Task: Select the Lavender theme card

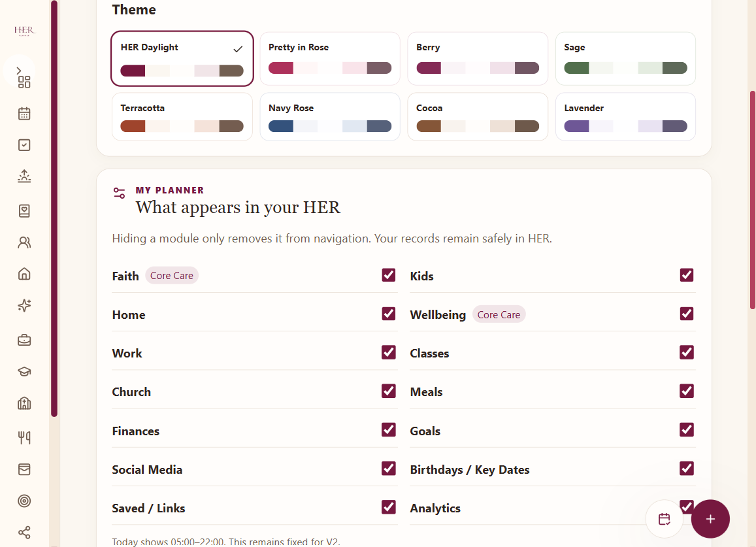Action: (x=625, y=117)
